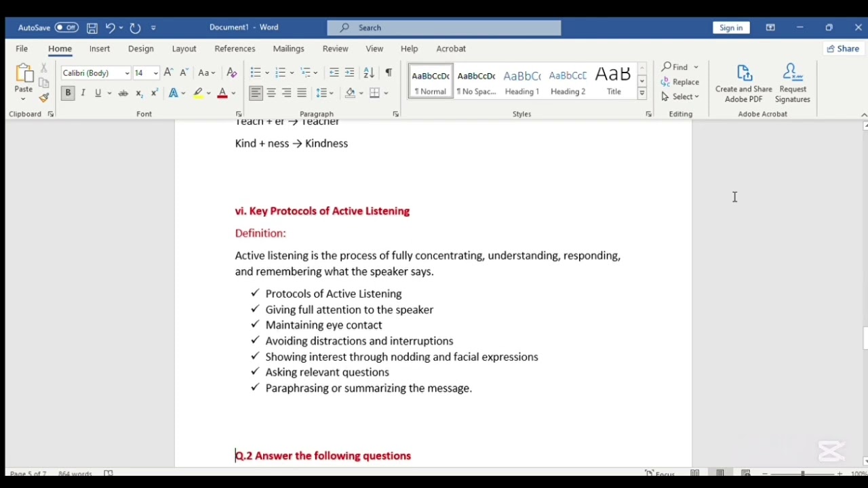Toggle Strikethrough formatting

pyautogui.click(x=123, y=94)
